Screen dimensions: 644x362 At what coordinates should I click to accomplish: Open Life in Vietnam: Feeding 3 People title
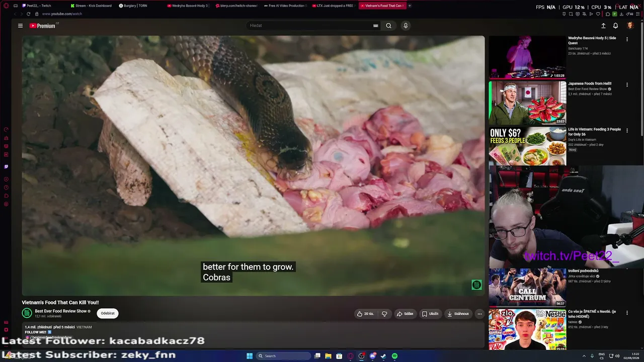pos(594,132)
